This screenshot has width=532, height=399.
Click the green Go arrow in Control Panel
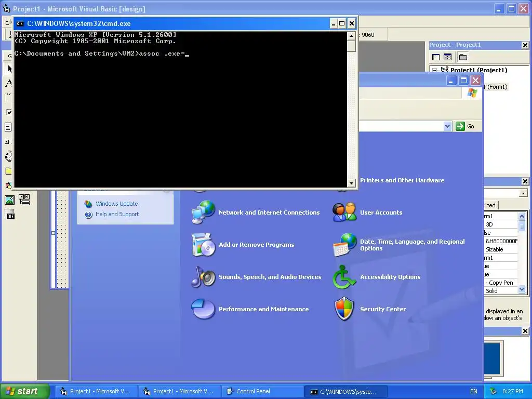(x=460, y=126)
